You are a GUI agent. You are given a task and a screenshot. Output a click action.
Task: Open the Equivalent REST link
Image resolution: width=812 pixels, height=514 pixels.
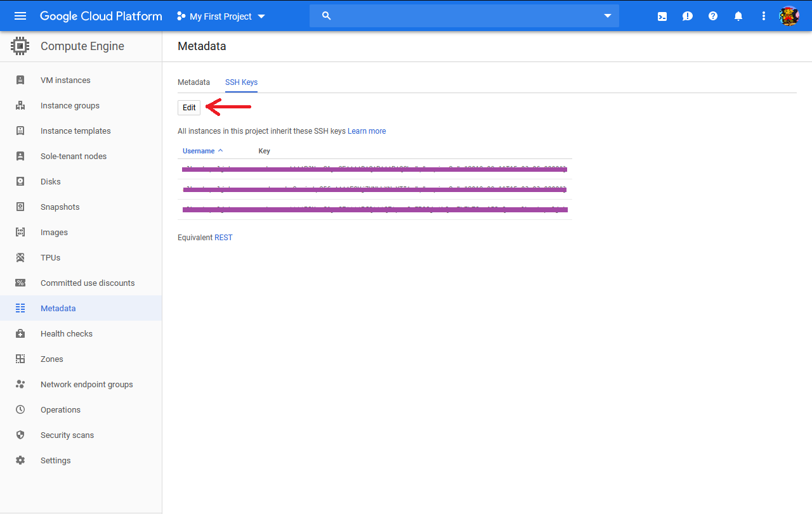tap(223, 238)
